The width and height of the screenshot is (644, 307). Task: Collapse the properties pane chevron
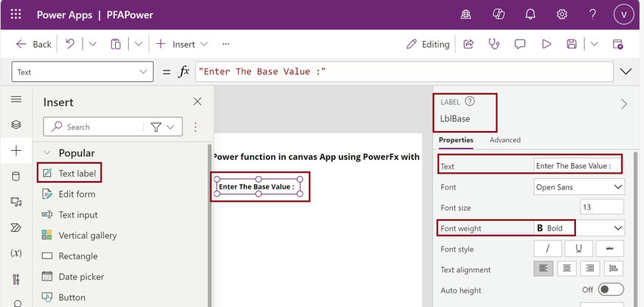coord(624,104)
